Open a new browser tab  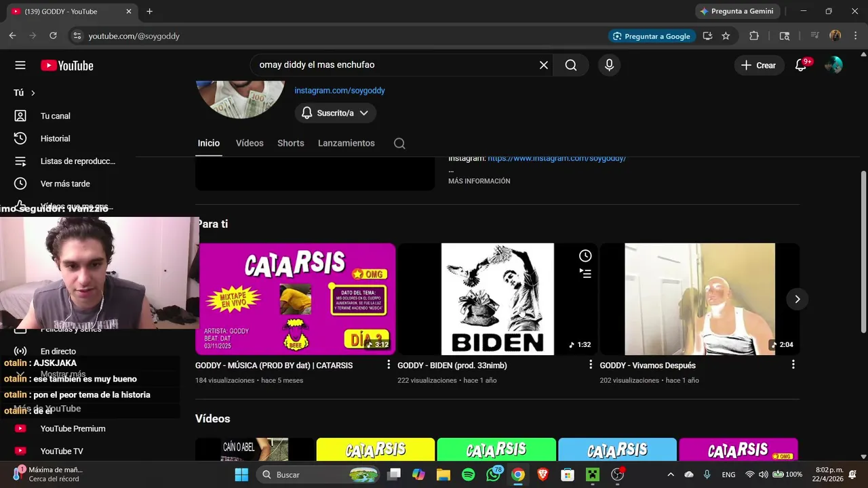(x=150, y=12)
